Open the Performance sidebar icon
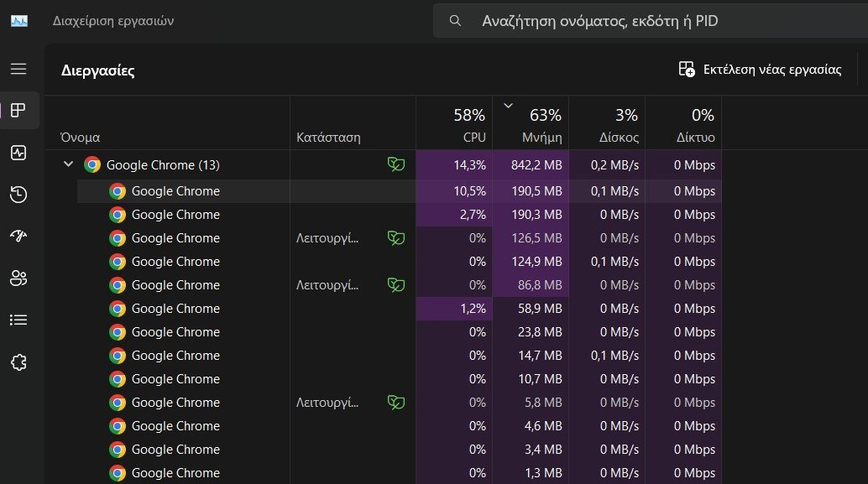 click(x=18, y=153)
